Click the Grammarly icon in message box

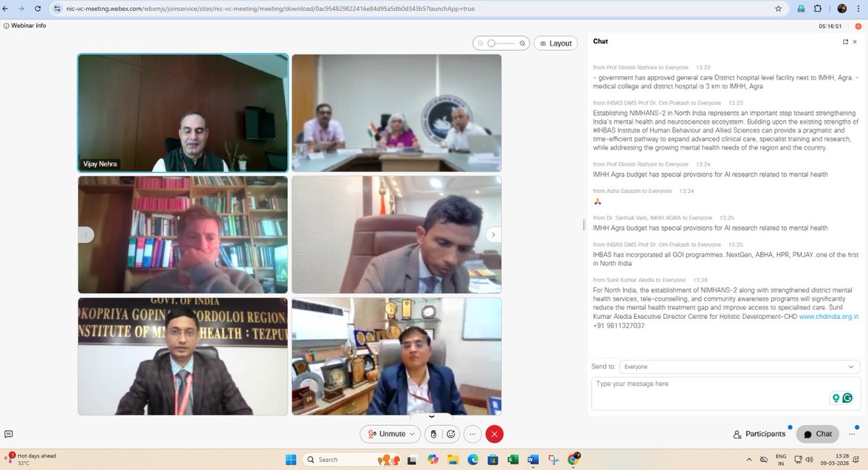[x=847, y=398]
